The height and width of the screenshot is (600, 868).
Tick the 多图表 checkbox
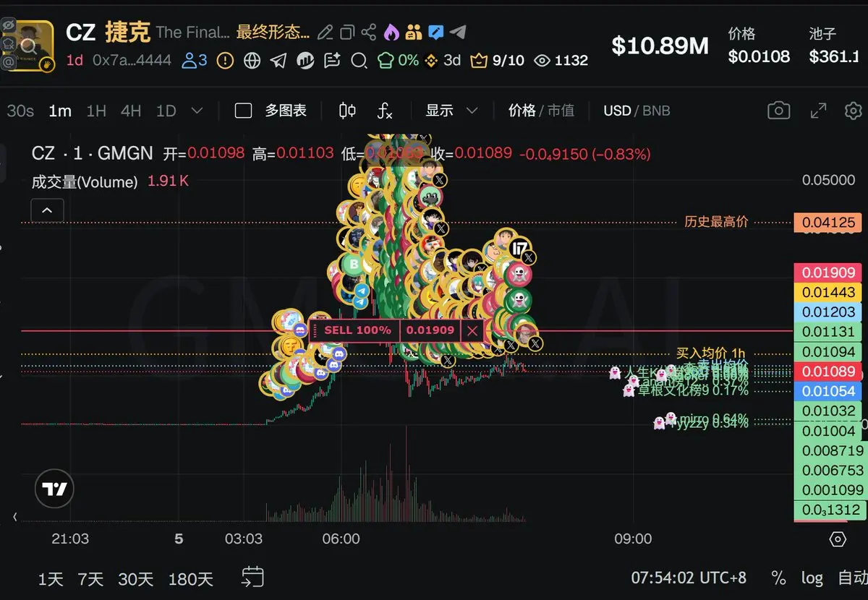pyautogui.click(x=244, y=111)
